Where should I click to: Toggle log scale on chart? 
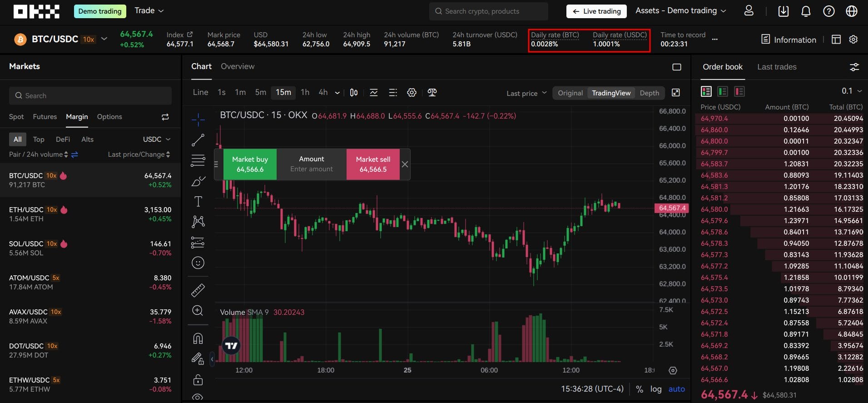(655, 389)
